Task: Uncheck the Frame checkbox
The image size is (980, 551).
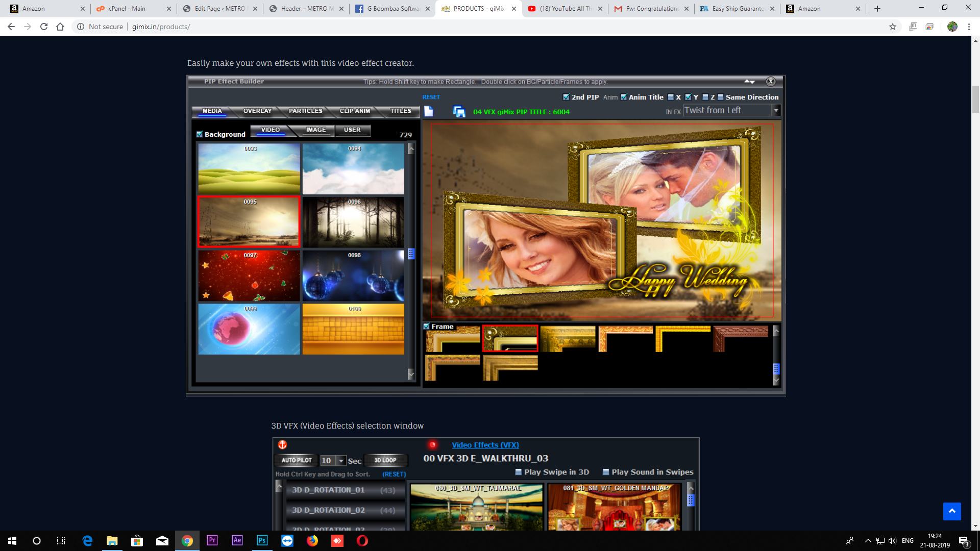Action: point(427,326)
